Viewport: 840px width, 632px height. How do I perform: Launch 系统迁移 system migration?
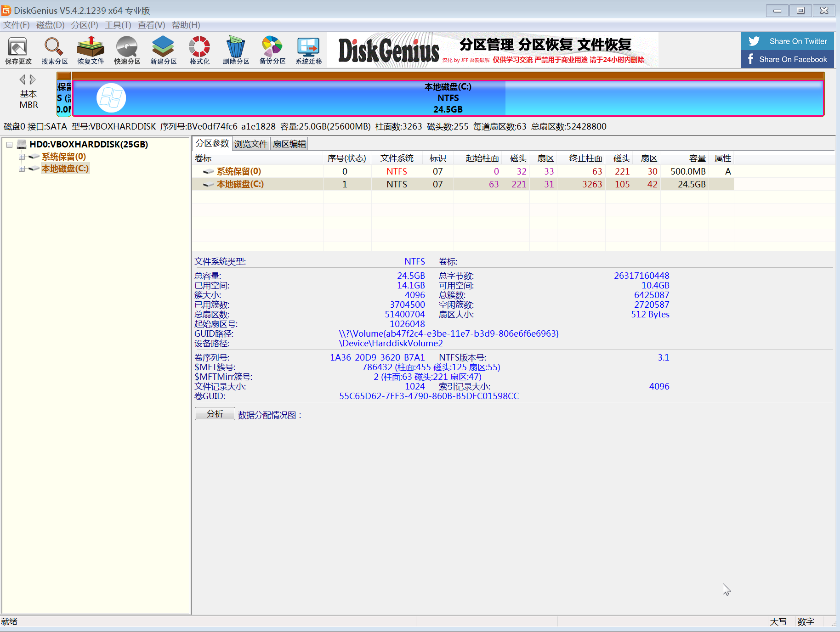pyautogui.click(x=308, y=51)
